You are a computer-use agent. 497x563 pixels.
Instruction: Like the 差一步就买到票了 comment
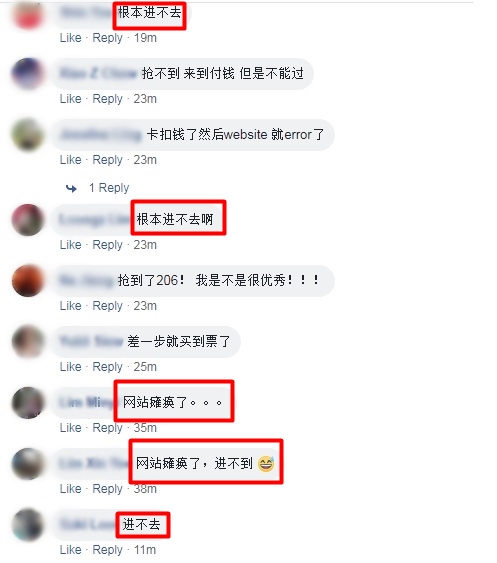(x=71, y=367)
